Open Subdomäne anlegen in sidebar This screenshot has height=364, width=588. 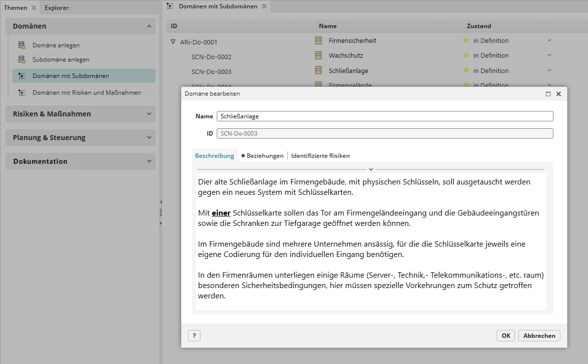(61, 60)
